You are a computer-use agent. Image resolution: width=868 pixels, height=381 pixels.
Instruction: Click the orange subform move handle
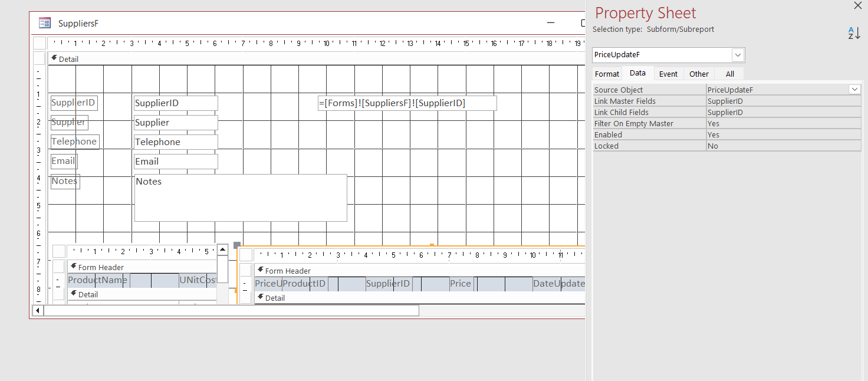[236, 244]
